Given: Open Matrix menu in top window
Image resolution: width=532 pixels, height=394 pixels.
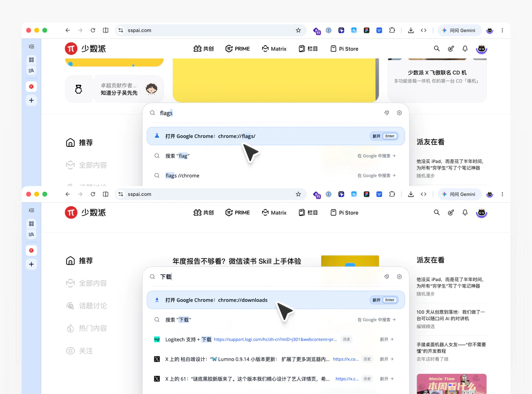Looking at the screenshot, I should pos(274,49).
